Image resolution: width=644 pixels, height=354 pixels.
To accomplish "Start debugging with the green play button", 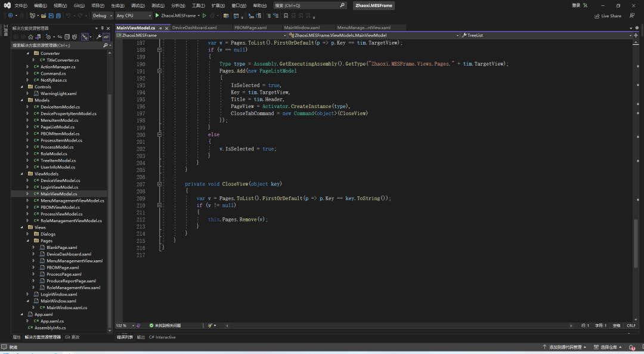I will click(157, 16).
